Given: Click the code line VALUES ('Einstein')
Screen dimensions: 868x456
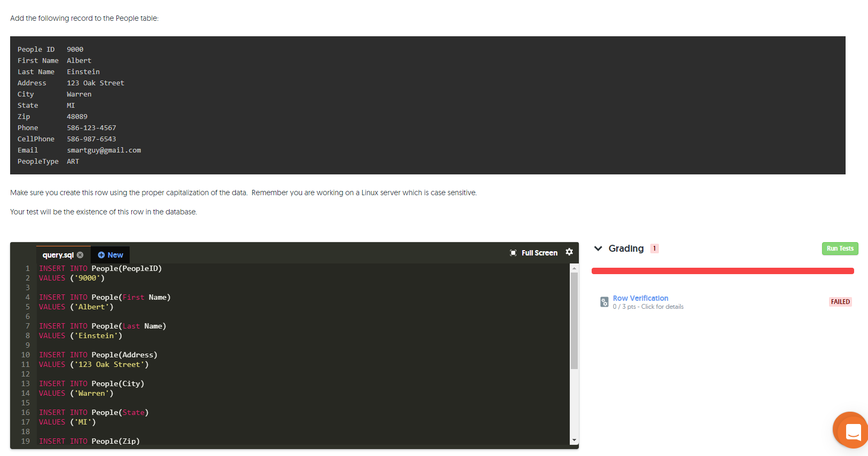Looking at the screenshot, I should pos(81,335).
